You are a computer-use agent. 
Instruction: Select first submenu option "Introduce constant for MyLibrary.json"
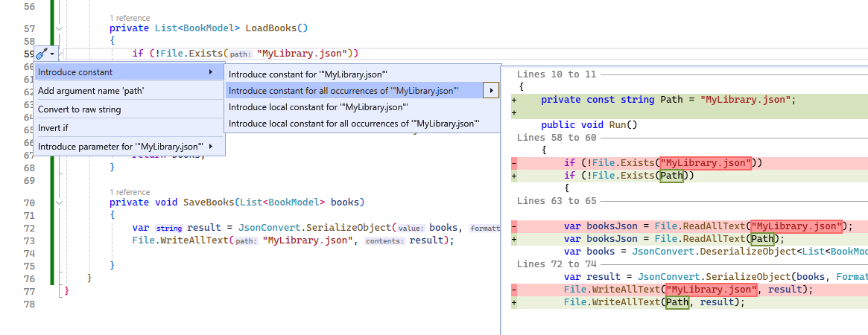tap(308, 74)
